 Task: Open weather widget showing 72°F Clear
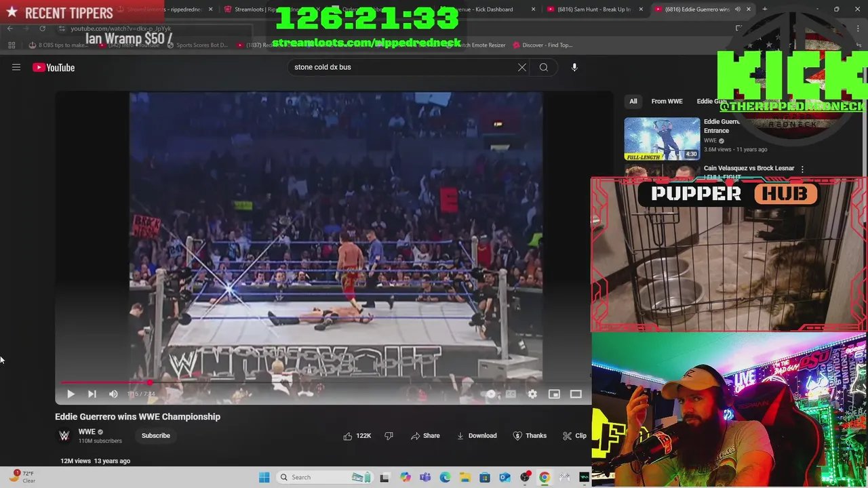22,477
